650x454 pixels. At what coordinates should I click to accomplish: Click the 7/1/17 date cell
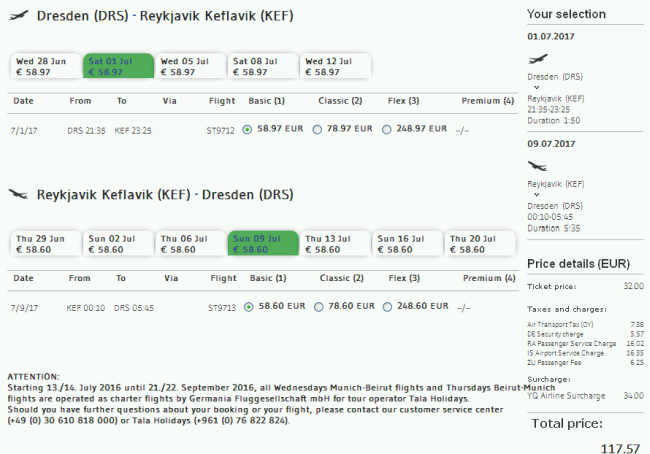point(24,131)
